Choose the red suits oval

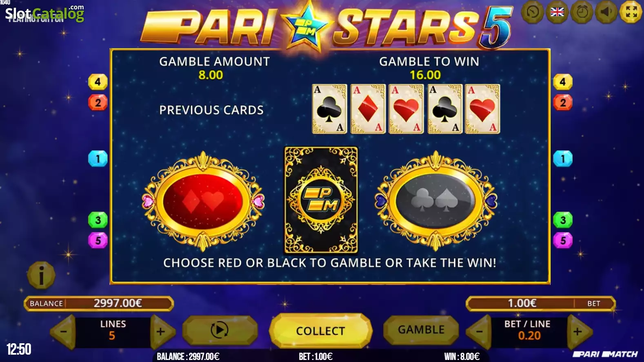pyautogui.click(x=203, y=201)
